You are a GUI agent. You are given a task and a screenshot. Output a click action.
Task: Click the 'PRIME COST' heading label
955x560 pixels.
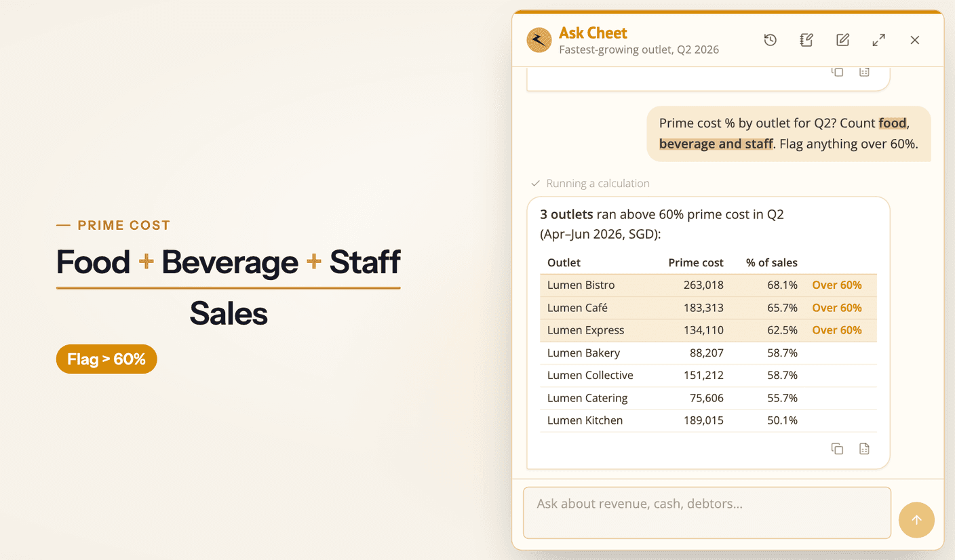(124, 226)
